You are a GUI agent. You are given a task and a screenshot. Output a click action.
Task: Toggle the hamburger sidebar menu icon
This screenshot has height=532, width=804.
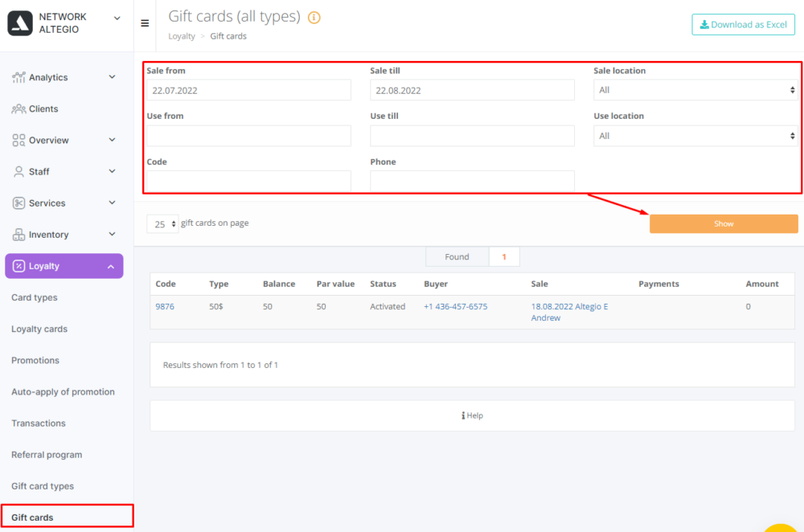145,23
